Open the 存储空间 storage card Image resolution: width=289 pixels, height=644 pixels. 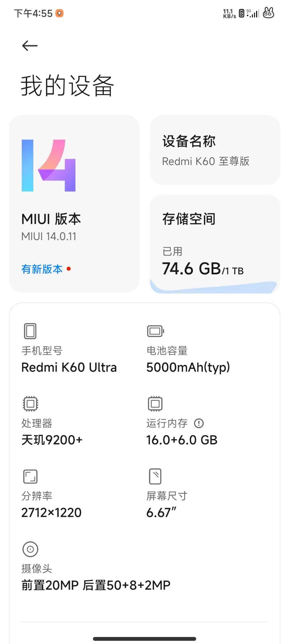(215, 235)
